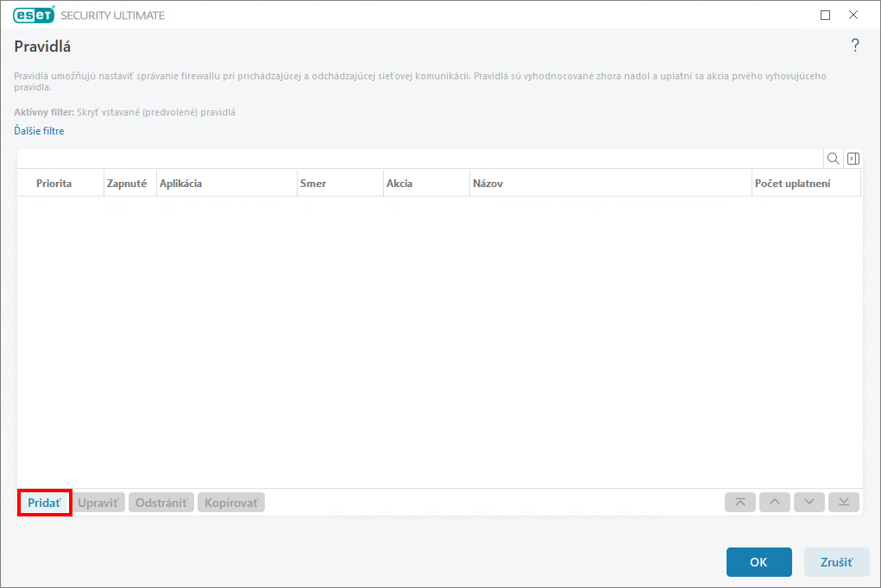881x588 pixels.
Task: Click the ESET logo in title bar
Action: click(x=34, y=15)
